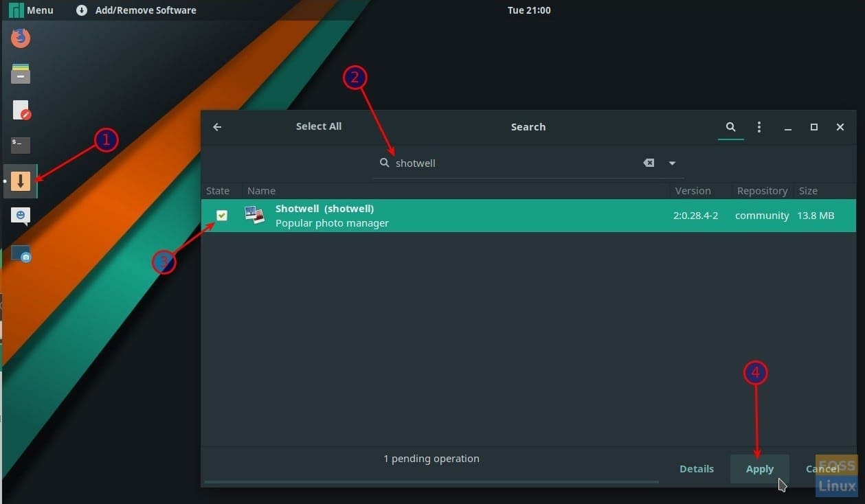The image size is (865, 504).
Task: Sort by the Name column header
Action: tap(261, 191)
